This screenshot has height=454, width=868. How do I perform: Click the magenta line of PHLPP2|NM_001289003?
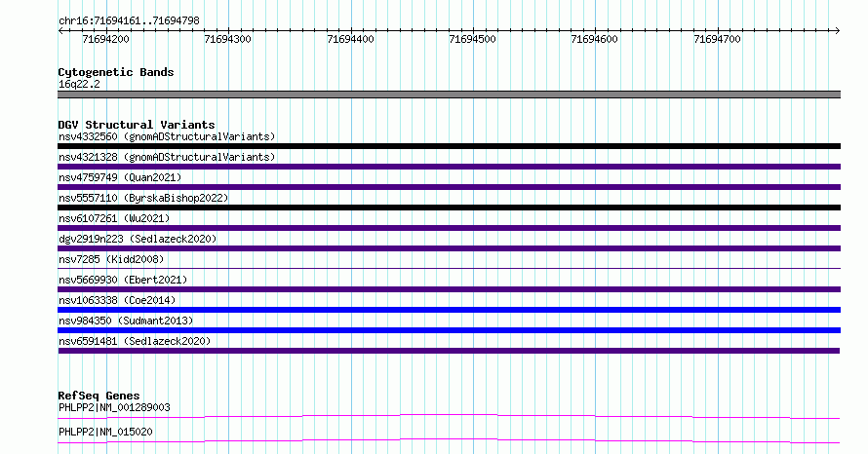pyautogui.click(x=449, y=416)
